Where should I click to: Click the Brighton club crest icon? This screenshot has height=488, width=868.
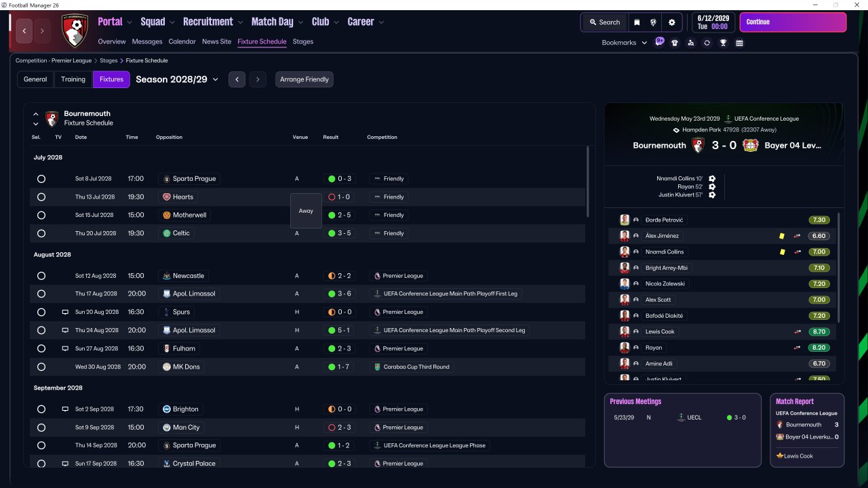167,409
